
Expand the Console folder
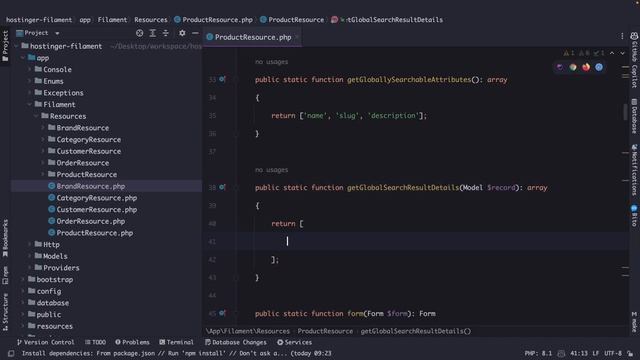[x=29, y=69]
